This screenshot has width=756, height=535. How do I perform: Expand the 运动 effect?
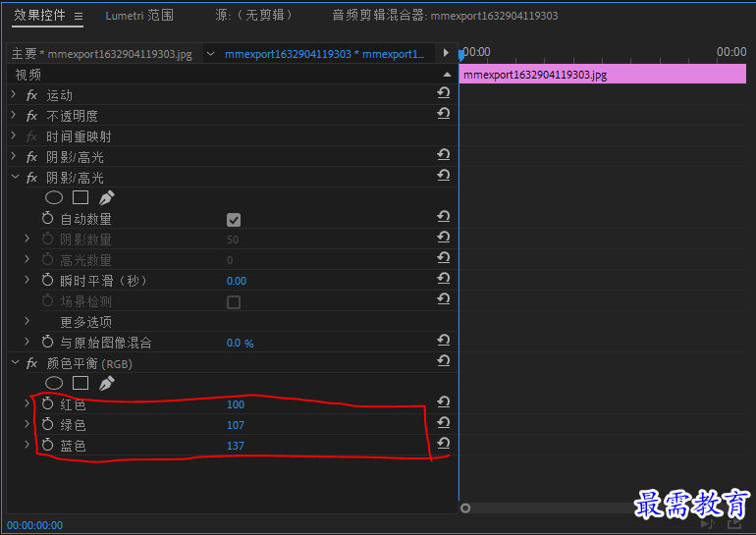[14, 94]
